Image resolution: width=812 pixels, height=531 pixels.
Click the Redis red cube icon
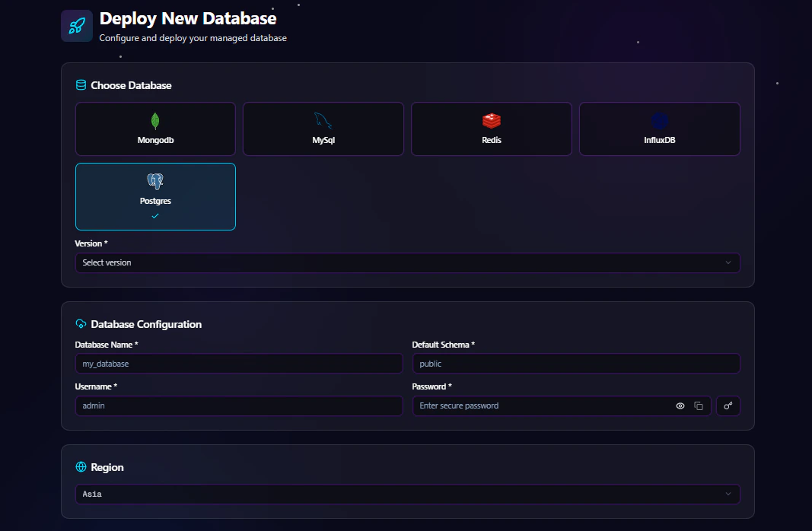pos(492,121)
